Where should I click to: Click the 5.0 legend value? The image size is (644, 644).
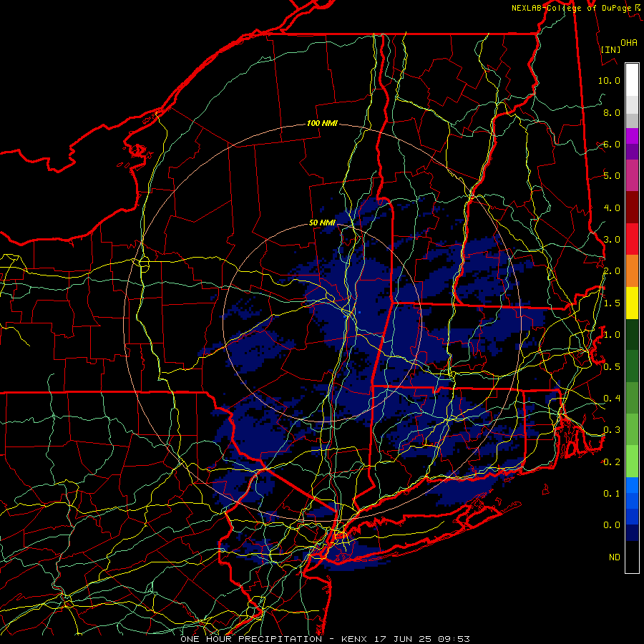pos(612,176)
